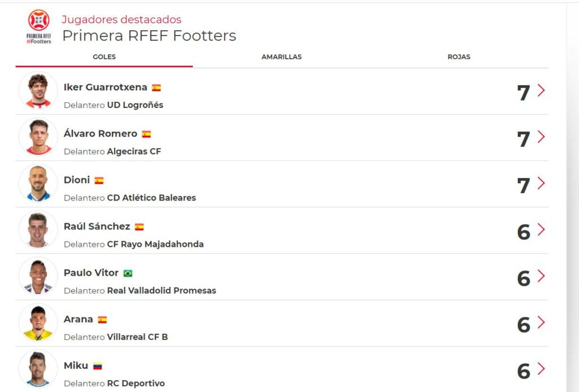
Task: Click Arana's player photo
Action: pos(38,323)
